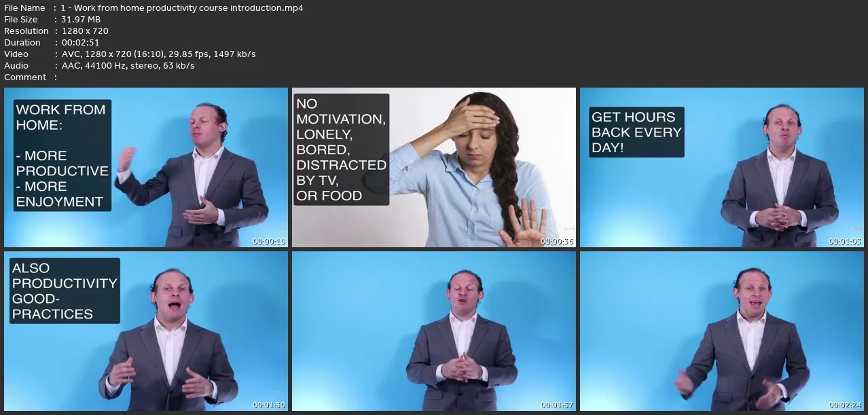Click the thumbnail stamped 00:02:24
This screenshot has width=868, height=415.
coord(722,331)
